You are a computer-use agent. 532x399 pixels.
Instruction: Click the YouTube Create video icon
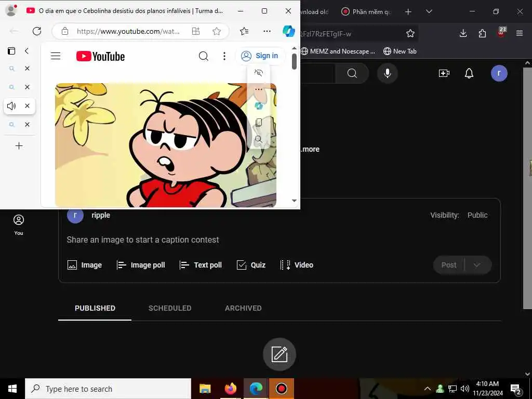[444, 73]
